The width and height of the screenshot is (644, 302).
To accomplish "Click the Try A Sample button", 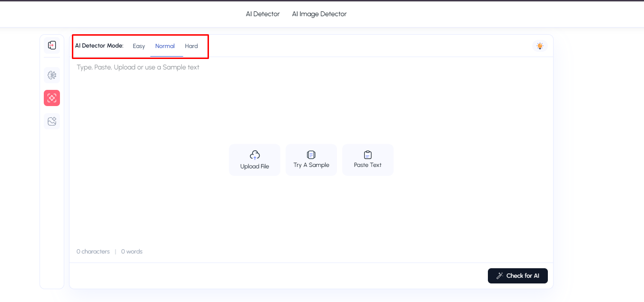I will (x=311, y=160).
